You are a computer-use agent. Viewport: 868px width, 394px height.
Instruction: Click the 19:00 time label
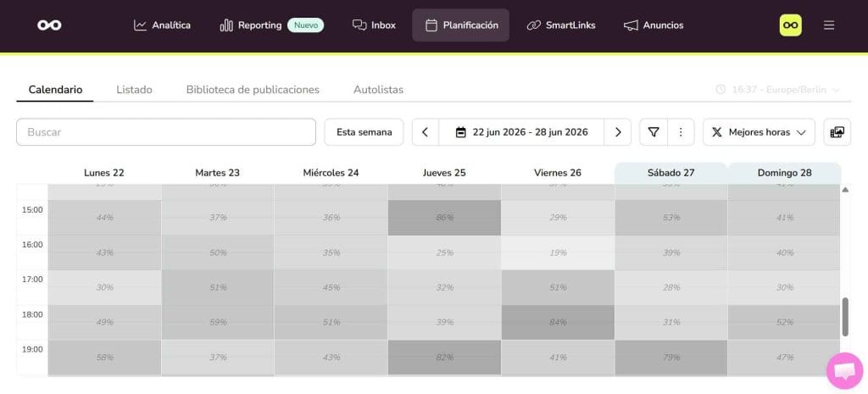pos(32,349)
